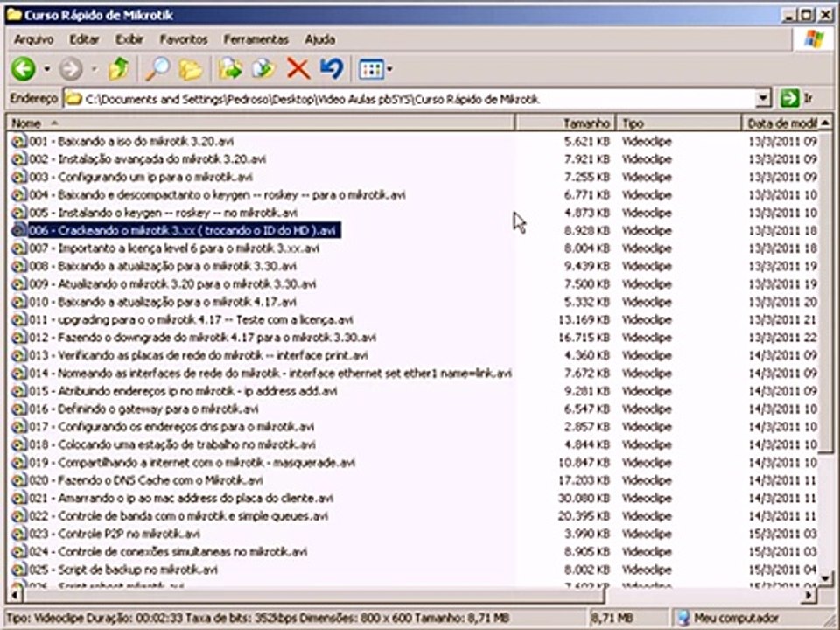Click the horizontal scrollbar thumb
This screenshot has height=630, width=840.
tap(314, 595)
